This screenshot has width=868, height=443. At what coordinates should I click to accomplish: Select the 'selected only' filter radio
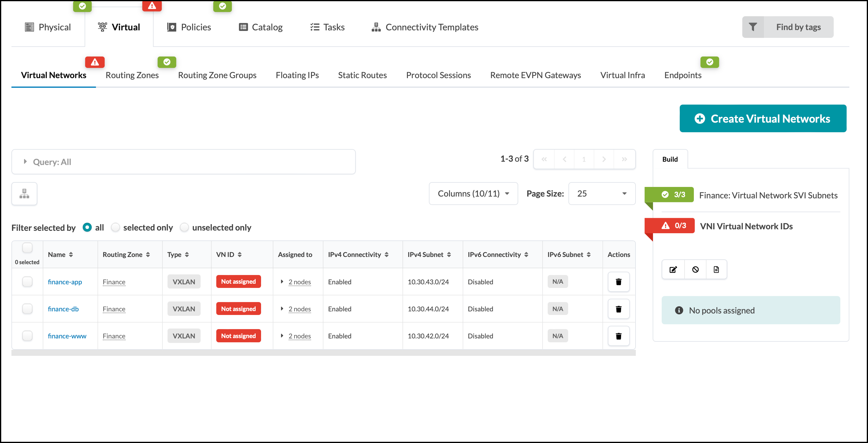tap(115, 228)
